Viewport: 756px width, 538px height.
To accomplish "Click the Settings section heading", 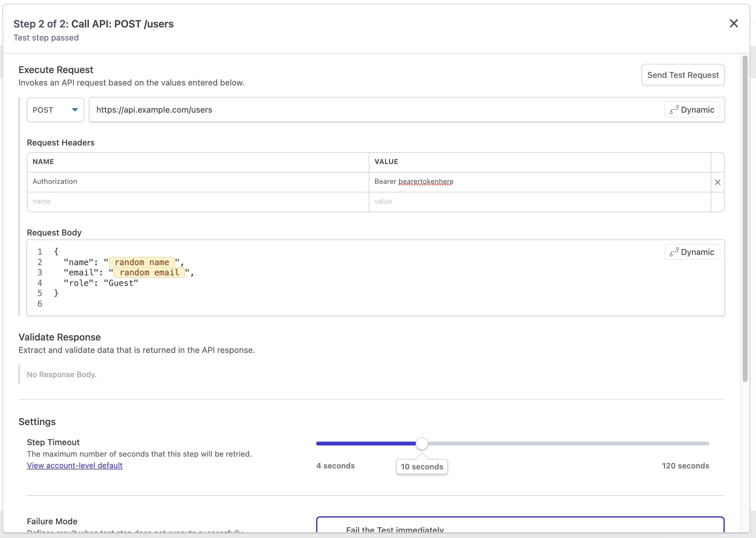I will coord(37,422).
